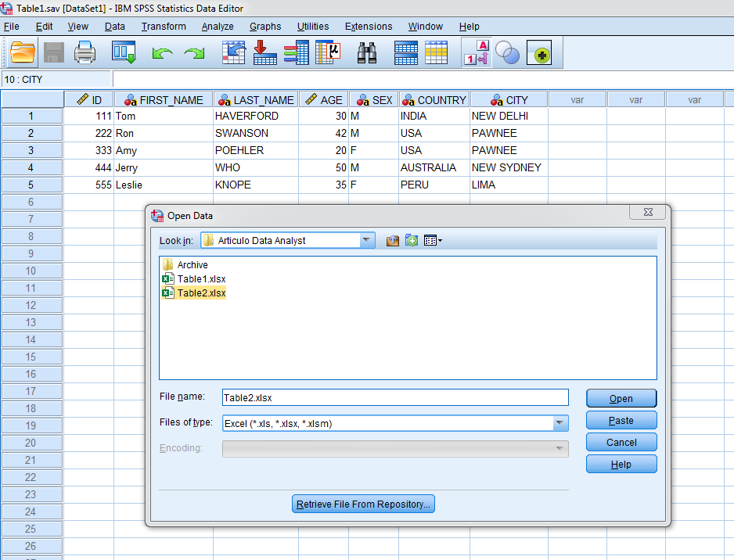Open the Utilities menu
This screenshot has width=734, height=560.
[313, 27]
